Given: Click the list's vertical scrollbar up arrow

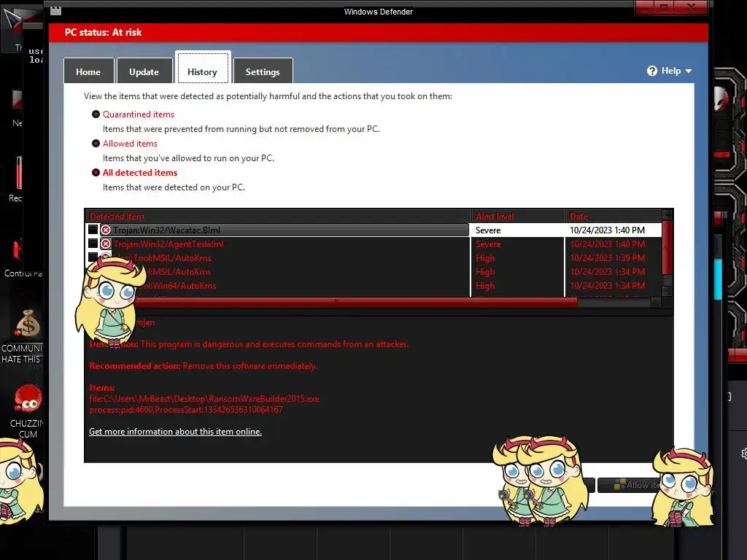Looking at the screenshot, I should click(667, 214).
